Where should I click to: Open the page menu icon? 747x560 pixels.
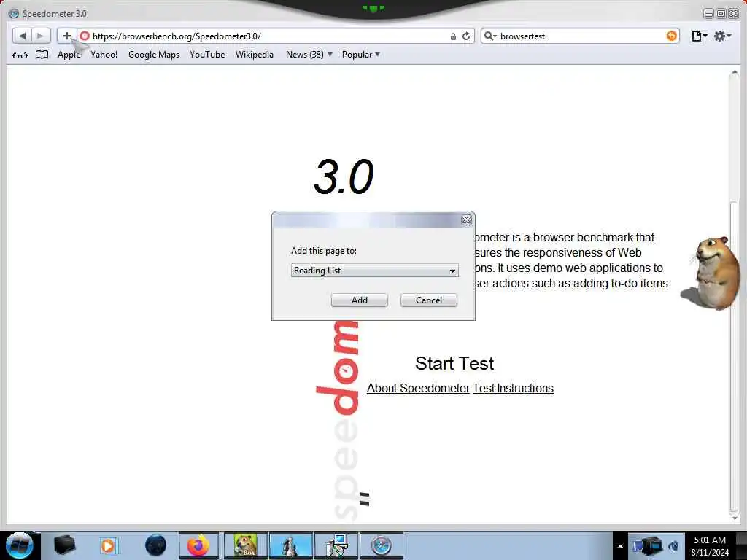[699, 36]
